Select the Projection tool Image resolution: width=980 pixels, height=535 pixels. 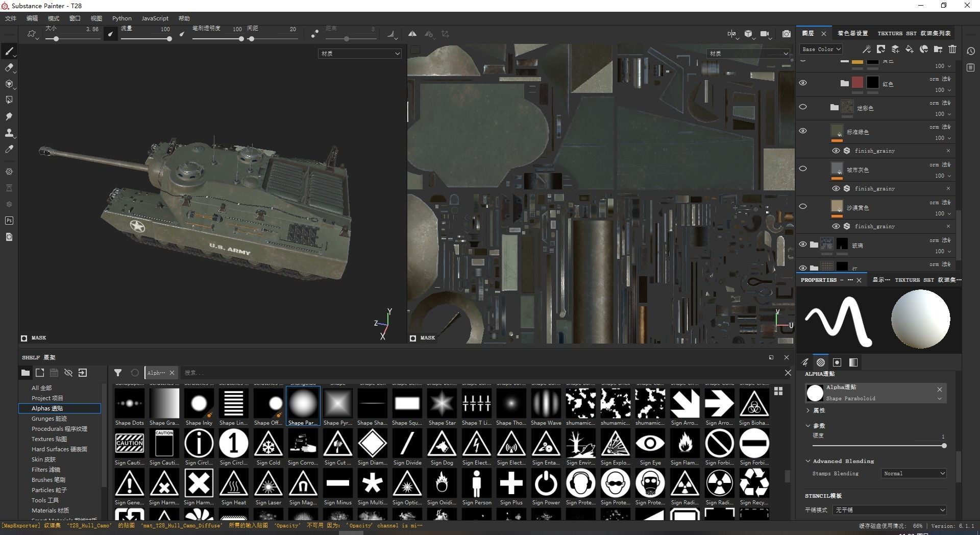[9, 84]
